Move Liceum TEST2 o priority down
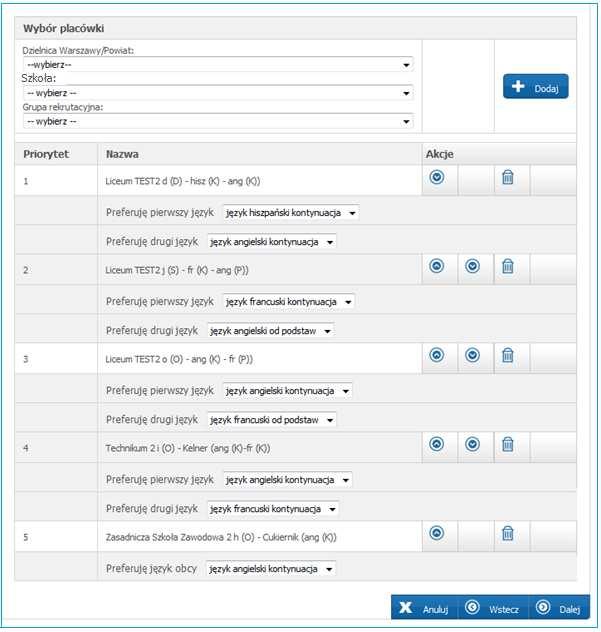Viewport: 601px width, 632px height. click(x=472, y=355)
